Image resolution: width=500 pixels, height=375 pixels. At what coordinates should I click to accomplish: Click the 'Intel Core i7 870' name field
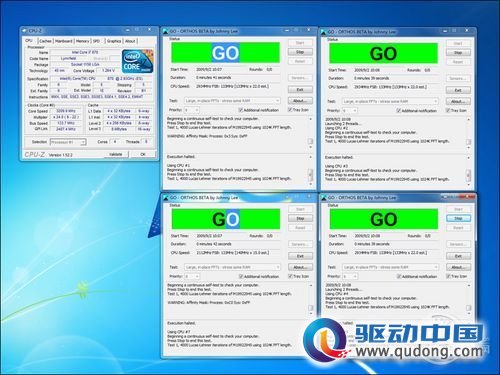85,52
